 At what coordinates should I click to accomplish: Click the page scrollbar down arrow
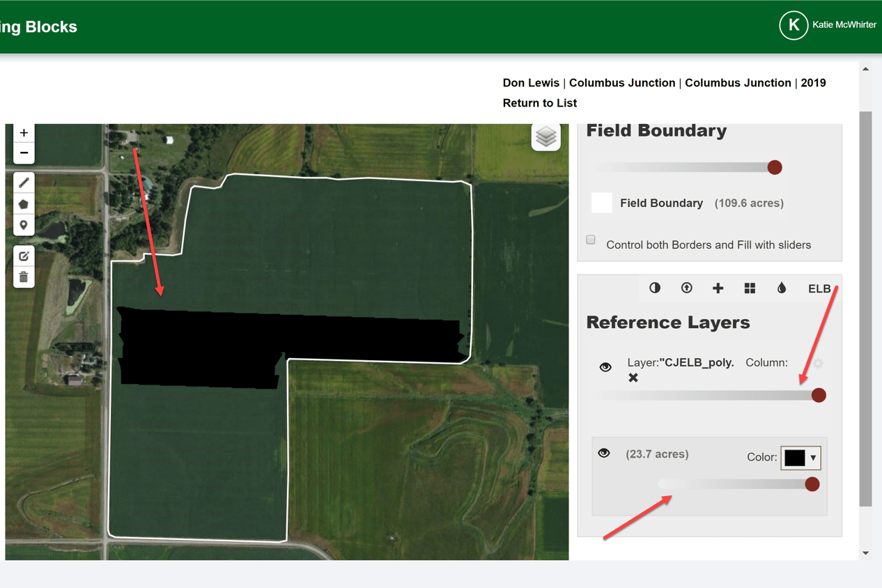(x=866, y=553)
